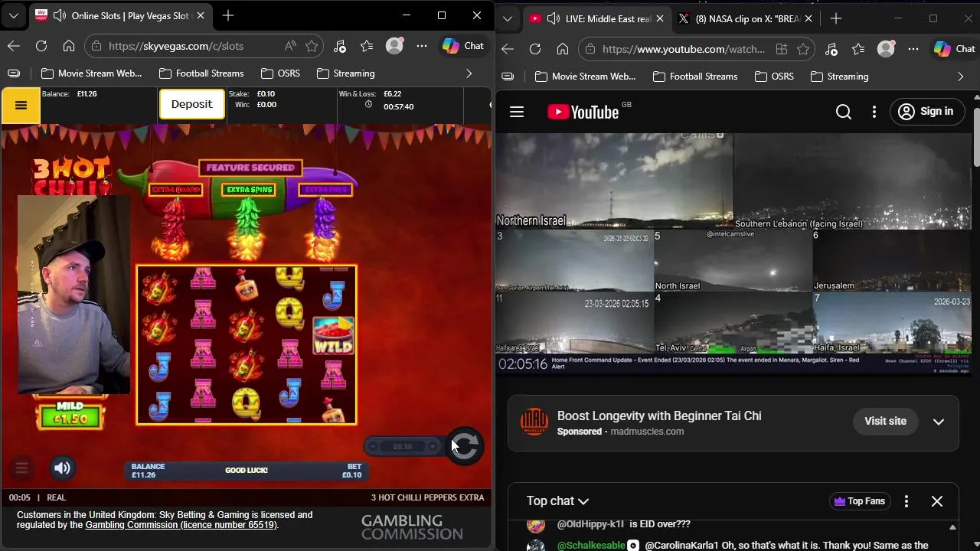This screenshot has height=551, width=980.
Task: Click the Mild £1.50 prize badge
Action: [x=70, y=415]
